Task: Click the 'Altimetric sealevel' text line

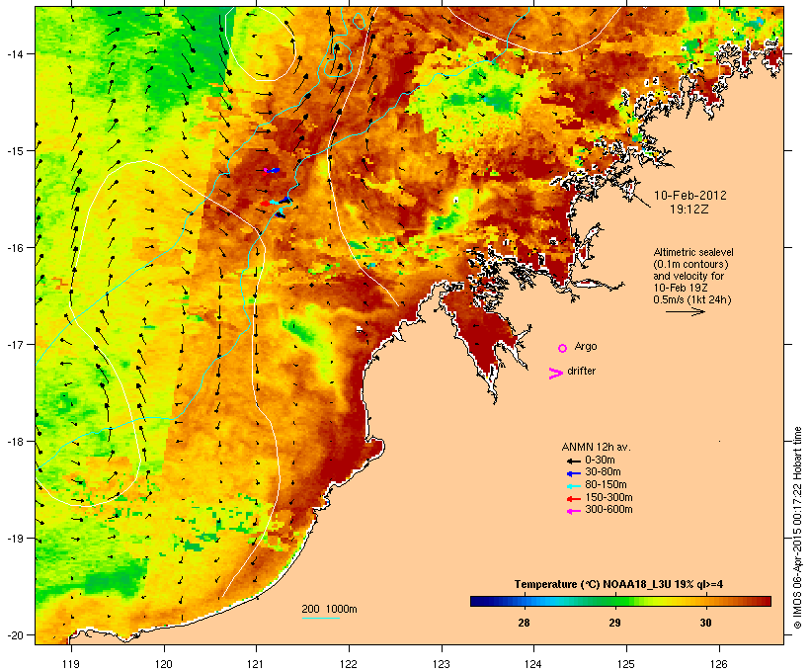Action: point(693,252)
